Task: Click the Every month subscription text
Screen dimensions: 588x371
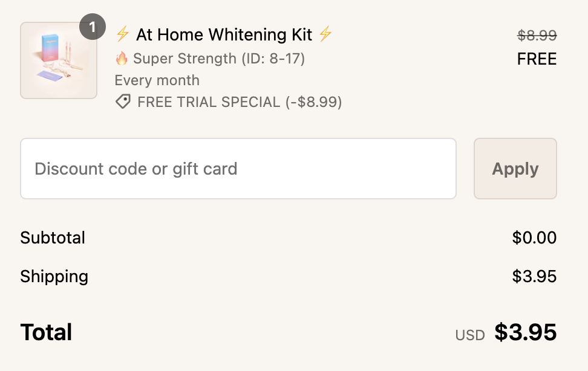Action: tap(157, 80)
